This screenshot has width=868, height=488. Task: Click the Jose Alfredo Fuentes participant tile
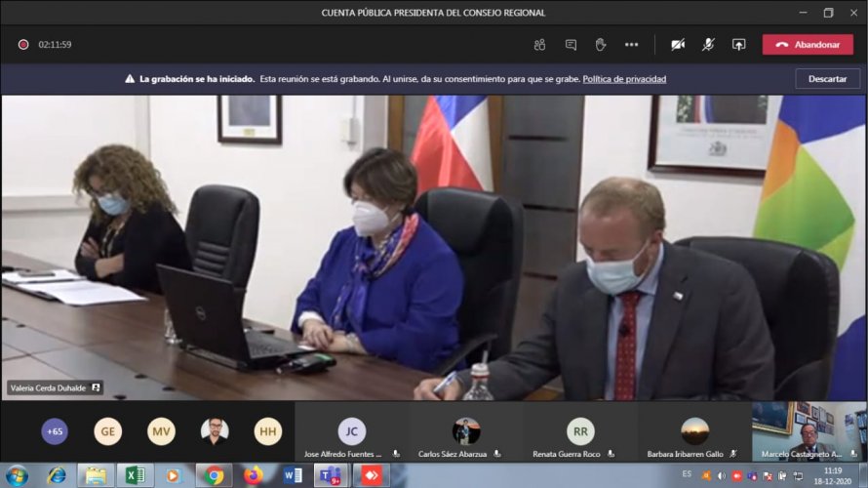(x=352, y=431)
